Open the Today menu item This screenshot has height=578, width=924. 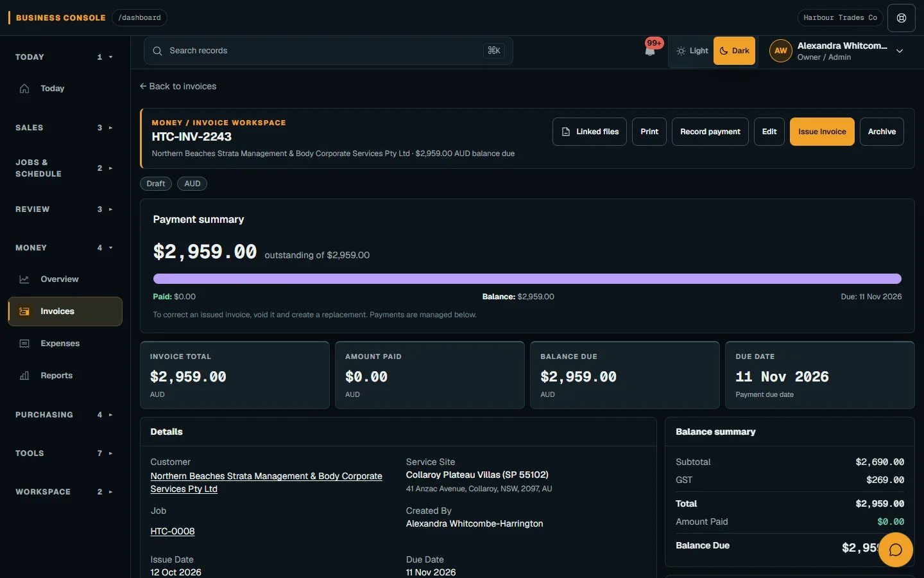[65, 89]
